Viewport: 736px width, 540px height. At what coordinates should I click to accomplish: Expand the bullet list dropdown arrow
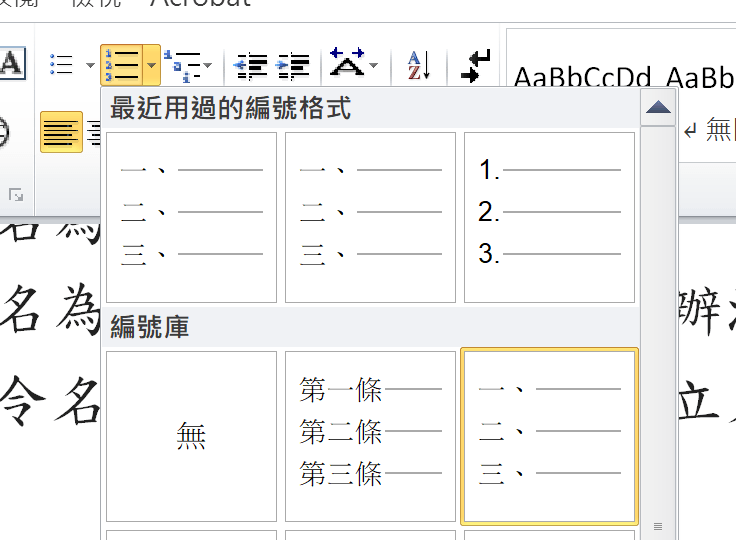90,67
